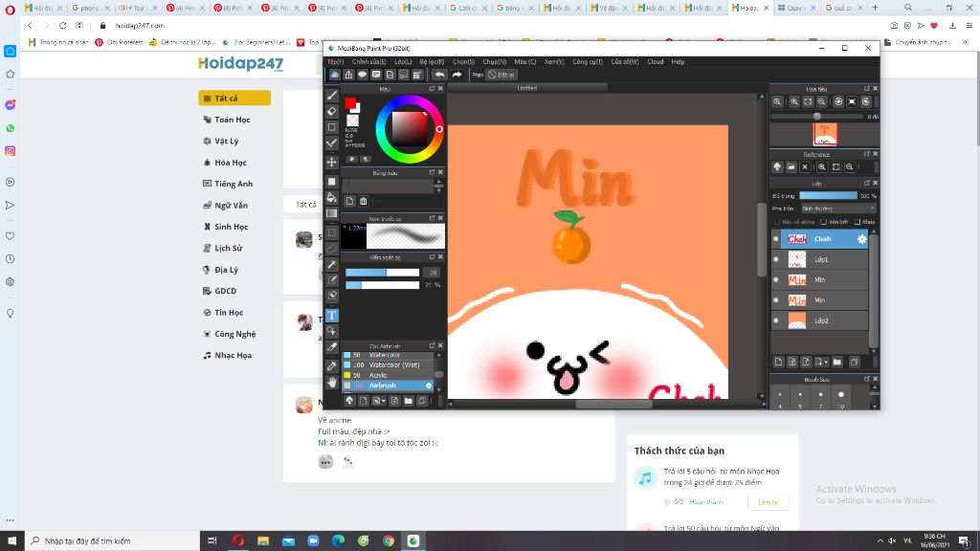Select the Text tool

[332, 315]
